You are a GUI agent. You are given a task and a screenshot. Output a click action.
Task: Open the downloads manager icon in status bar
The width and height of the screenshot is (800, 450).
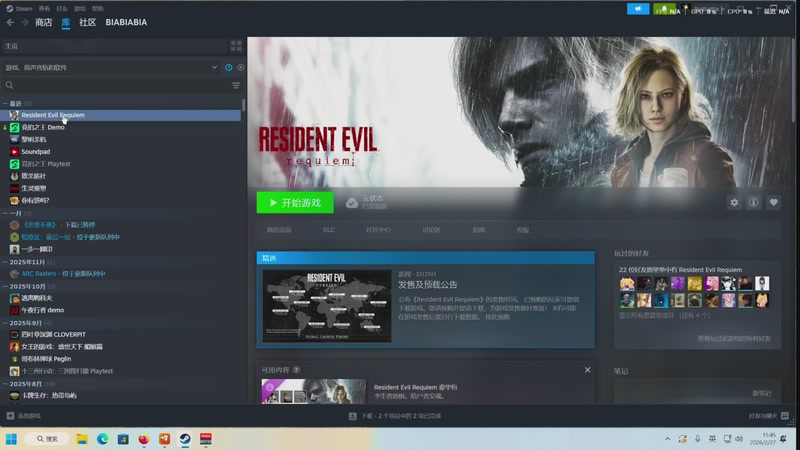pos(353,416)
